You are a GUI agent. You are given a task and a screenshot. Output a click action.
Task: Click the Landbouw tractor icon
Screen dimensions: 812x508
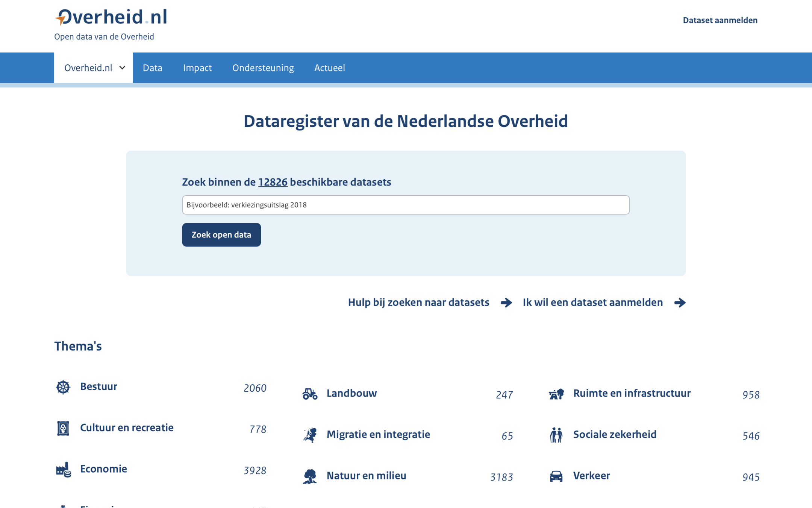click(310, 394)
